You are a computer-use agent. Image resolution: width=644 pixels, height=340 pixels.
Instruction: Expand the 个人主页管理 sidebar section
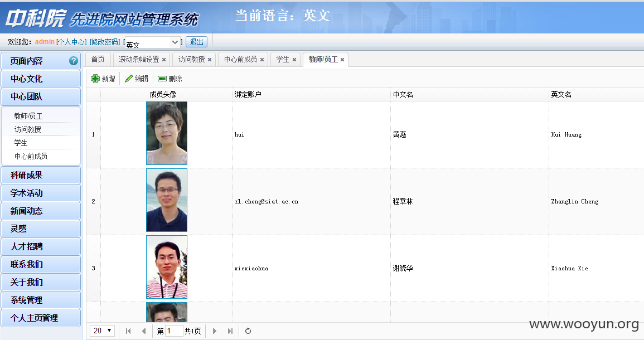41,318
